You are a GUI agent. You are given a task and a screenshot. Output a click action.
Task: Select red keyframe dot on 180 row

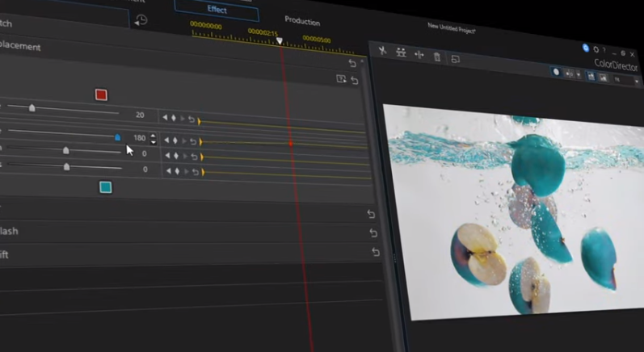tap(290, 144)
